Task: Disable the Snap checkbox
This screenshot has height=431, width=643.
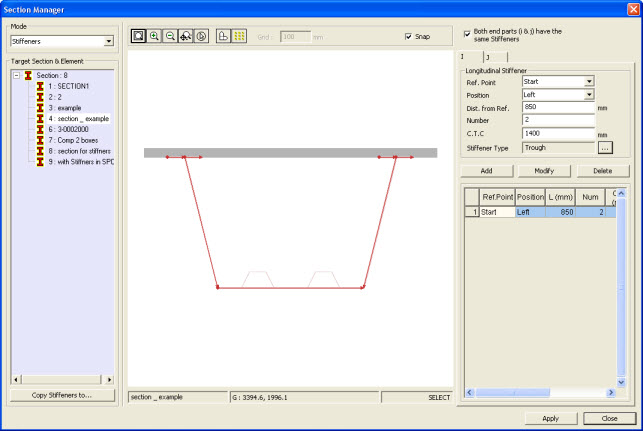Action: [x=409, y=36]
